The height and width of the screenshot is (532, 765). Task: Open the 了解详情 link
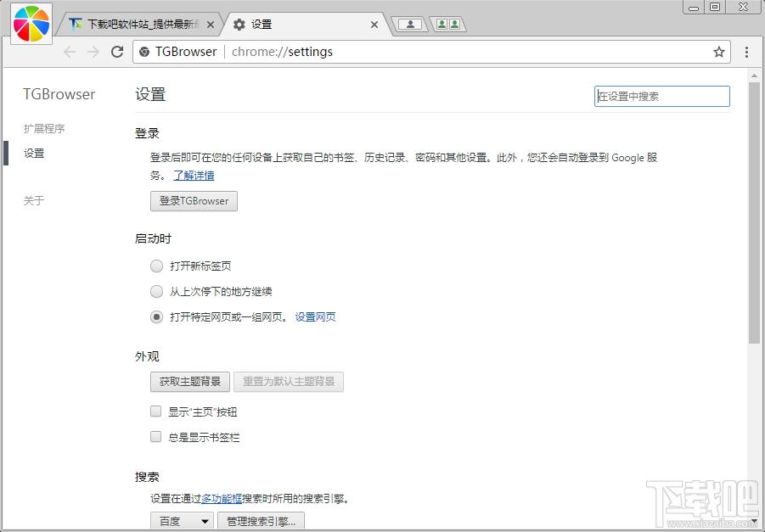pos(194,176)
